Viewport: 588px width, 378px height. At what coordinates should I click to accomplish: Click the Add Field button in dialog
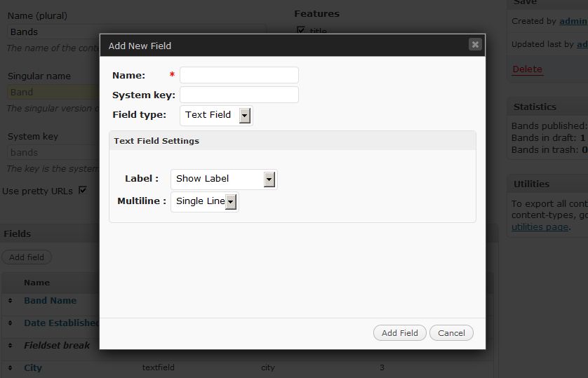(400, 332)
